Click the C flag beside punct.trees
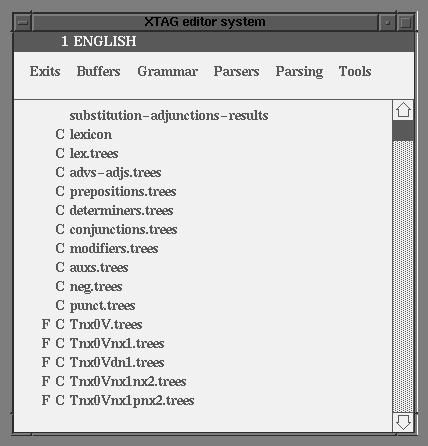 click(60, 305)
